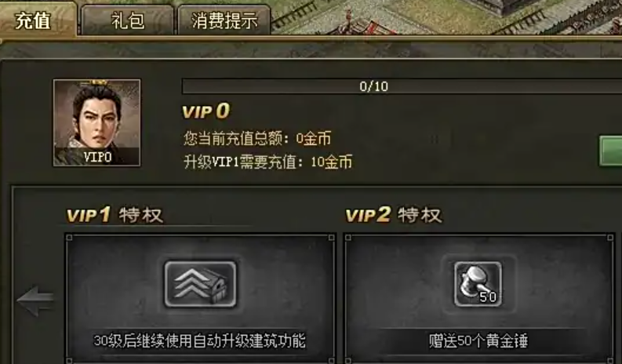Click the VIP2 特权 heading
622x364 pixels.
[394, 215]
